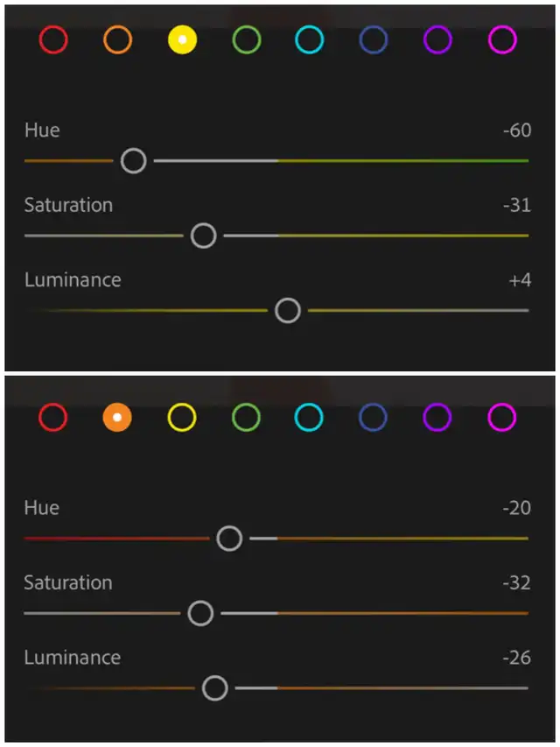Select the red color circle in top panel
This screenshot has height=747, width=560.
click(x=53, y=39)
